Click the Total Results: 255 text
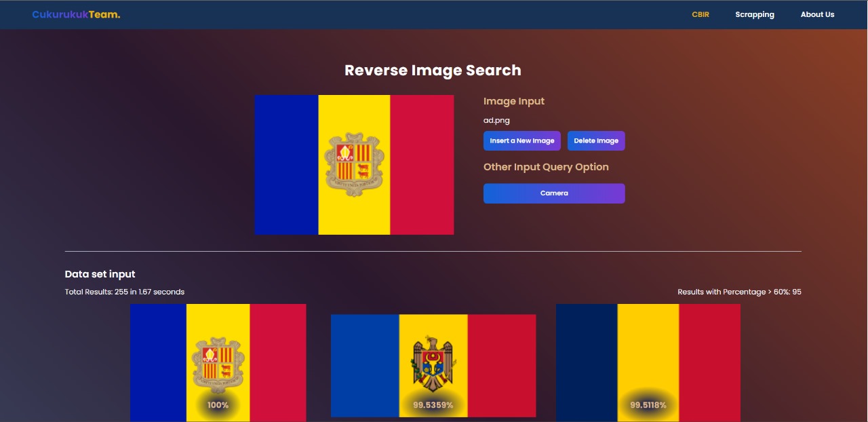The image size is (868, 422). [125, 292]
